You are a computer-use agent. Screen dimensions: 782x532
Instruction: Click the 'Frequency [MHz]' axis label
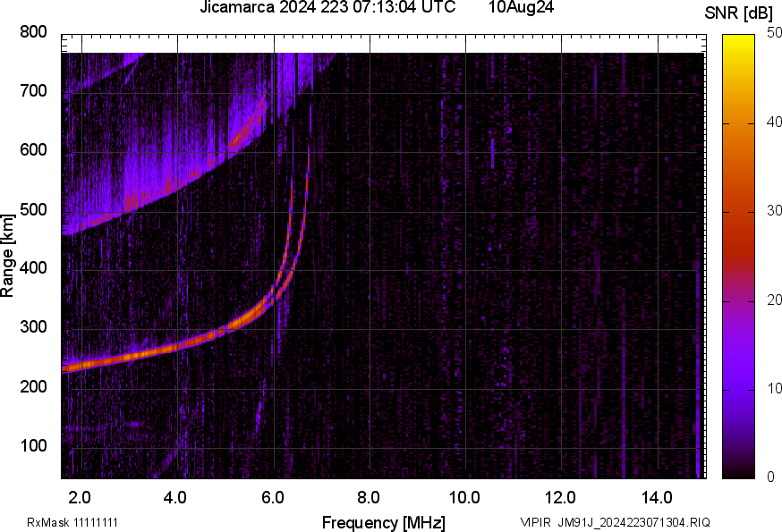(x=384, y=523)
